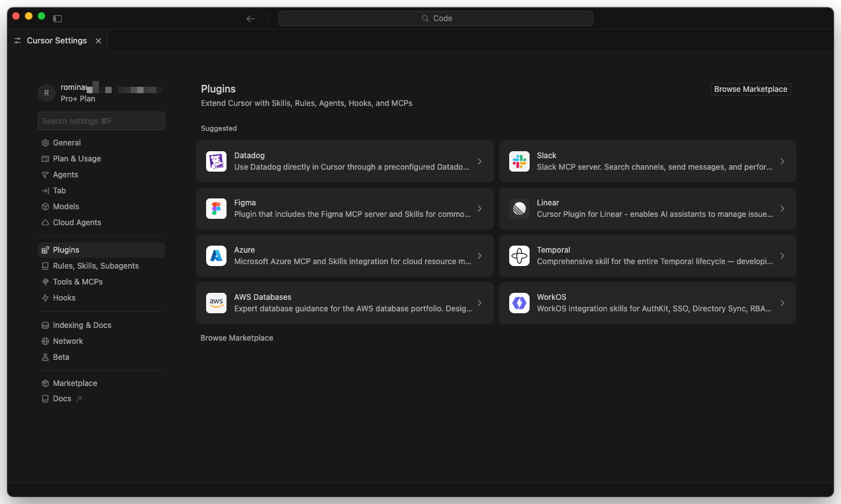Expand Slack plugin with its chevron

coord(782,161)
